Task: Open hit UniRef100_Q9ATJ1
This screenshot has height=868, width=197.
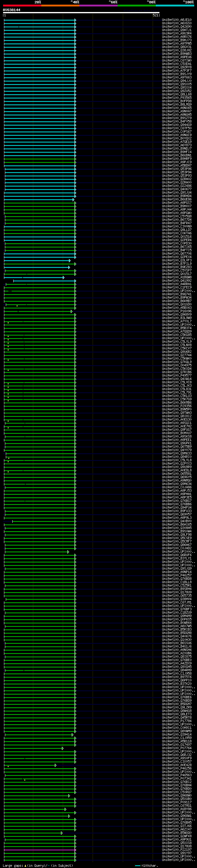Action: click(x=176, y=30)
